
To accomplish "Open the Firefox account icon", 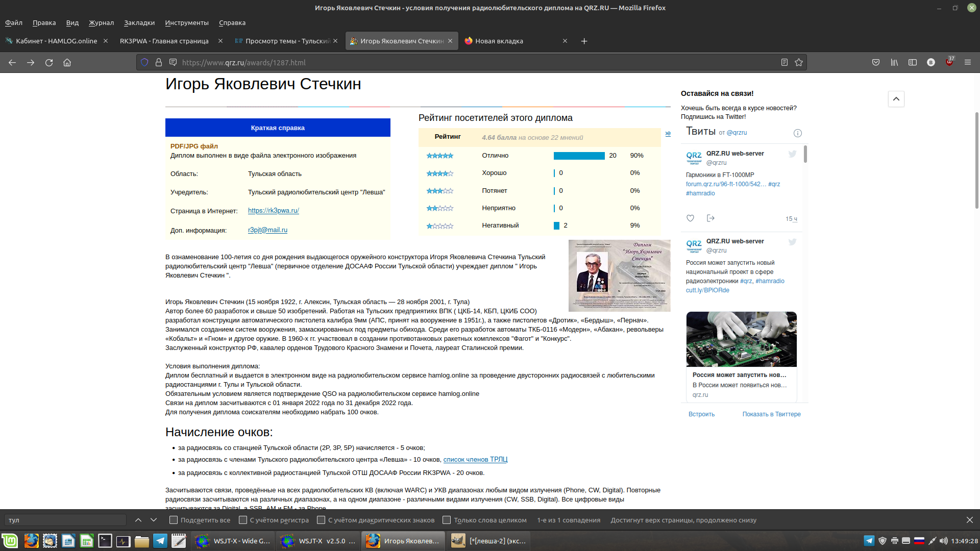I will click(x=931, y=62).
